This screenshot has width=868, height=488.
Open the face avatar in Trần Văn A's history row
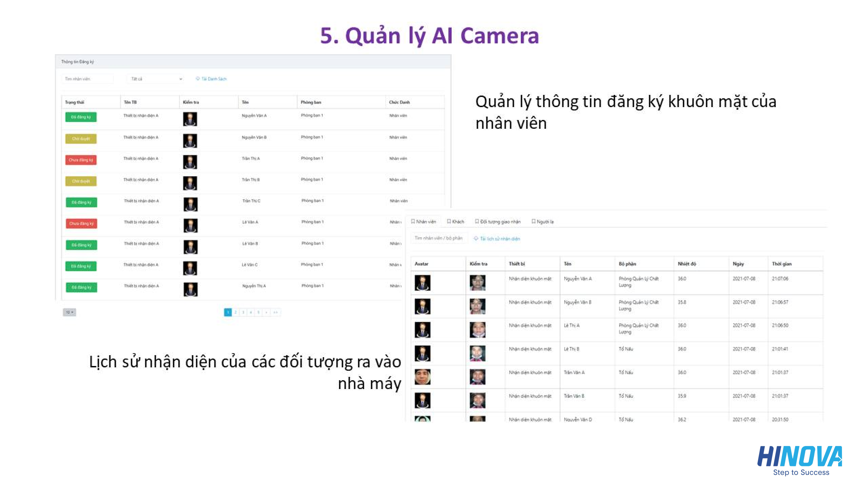coord(422,377)
